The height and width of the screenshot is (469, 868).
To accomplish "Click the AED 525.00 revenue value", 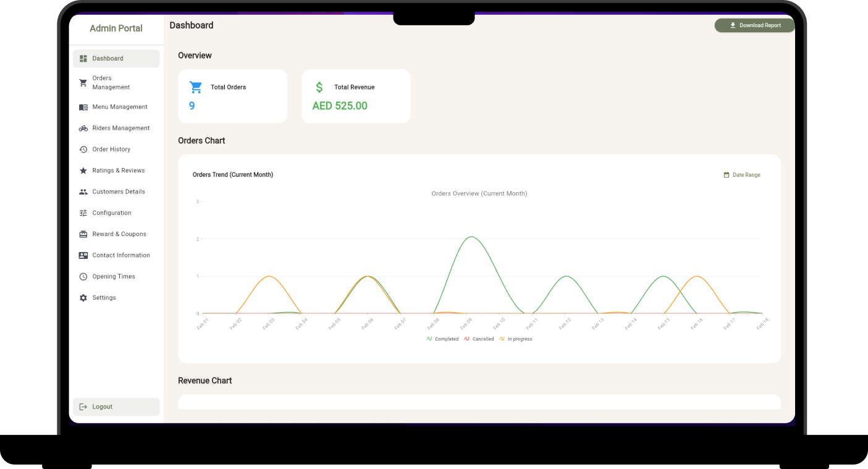I will tap(340, 106).
